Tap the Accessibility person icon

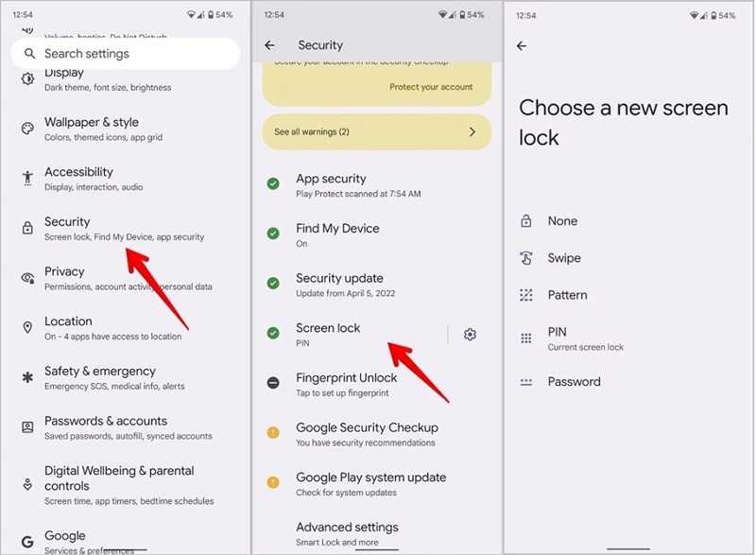pyautogui.click(x=28, y=178)
